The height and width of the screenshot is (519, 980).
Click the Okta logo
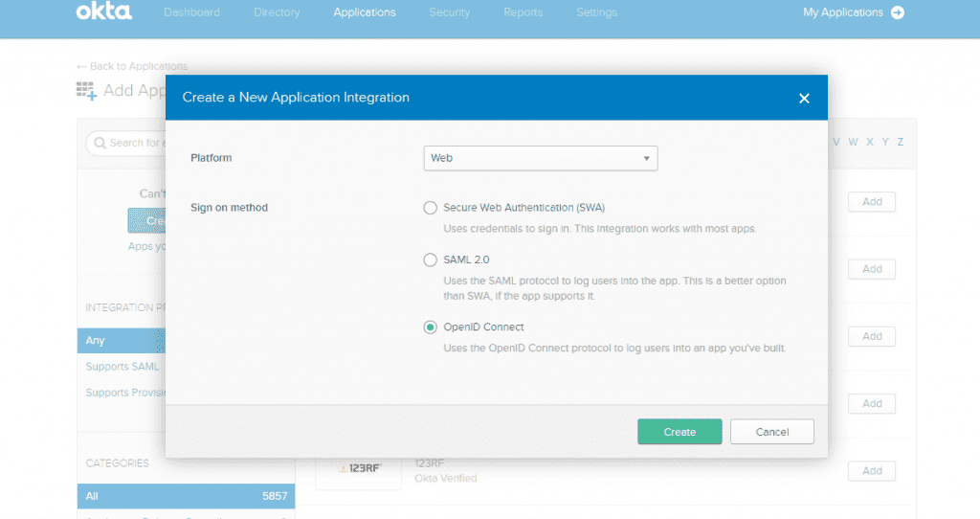(x=103, y=11)
